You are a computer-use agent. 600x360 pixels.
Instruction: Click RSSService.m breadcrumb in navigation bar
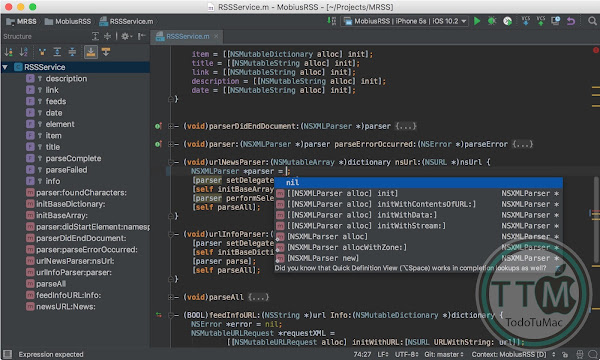[126, 21]
